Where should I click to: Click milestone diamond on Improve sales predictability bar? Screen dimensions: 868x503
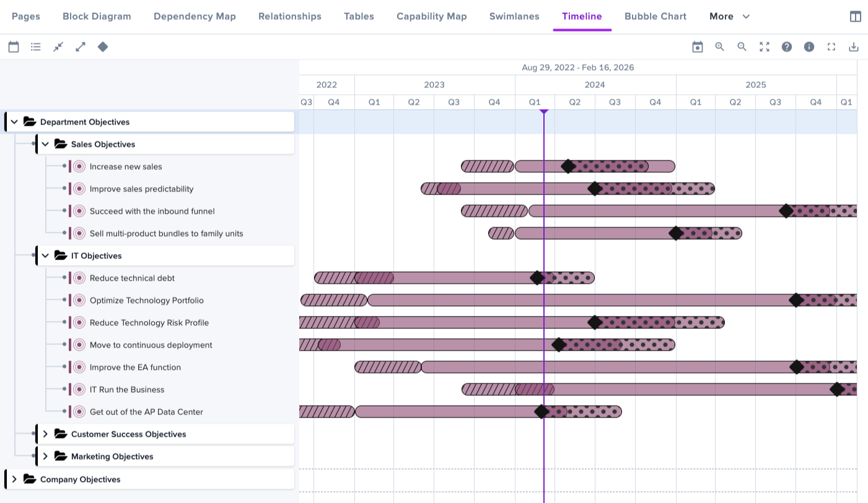point(595,188)
